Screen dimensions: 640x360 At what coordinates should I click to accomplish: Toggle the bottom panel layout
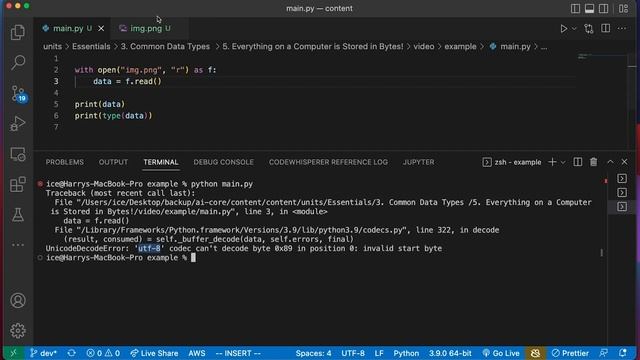tap(589, 9)
